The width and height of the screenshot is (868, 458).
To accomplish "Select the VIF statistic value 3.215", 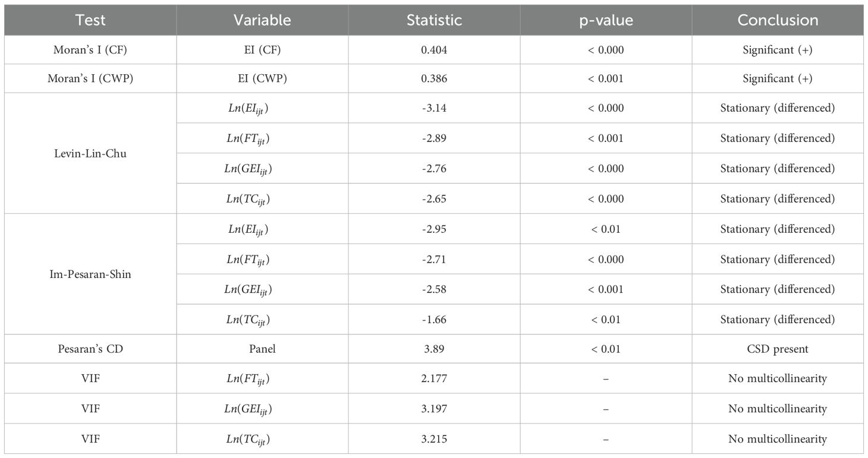I will tap(434, 439).
